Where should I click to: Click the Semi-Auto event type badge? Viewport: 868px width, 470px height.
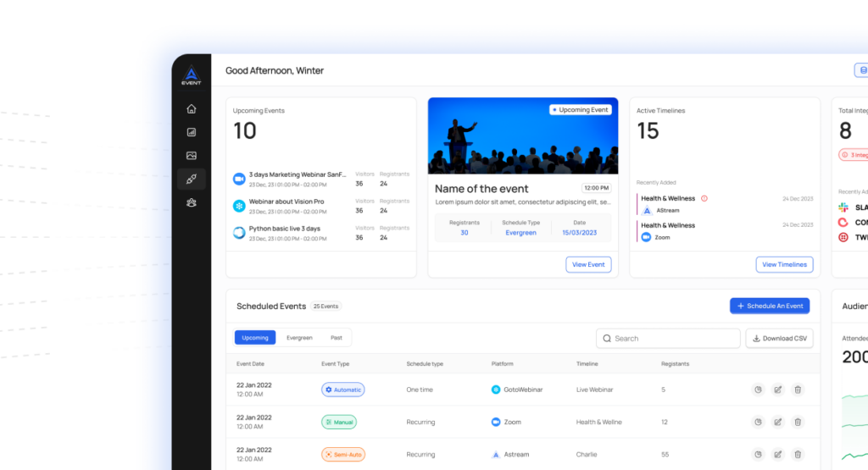point(343,455)
